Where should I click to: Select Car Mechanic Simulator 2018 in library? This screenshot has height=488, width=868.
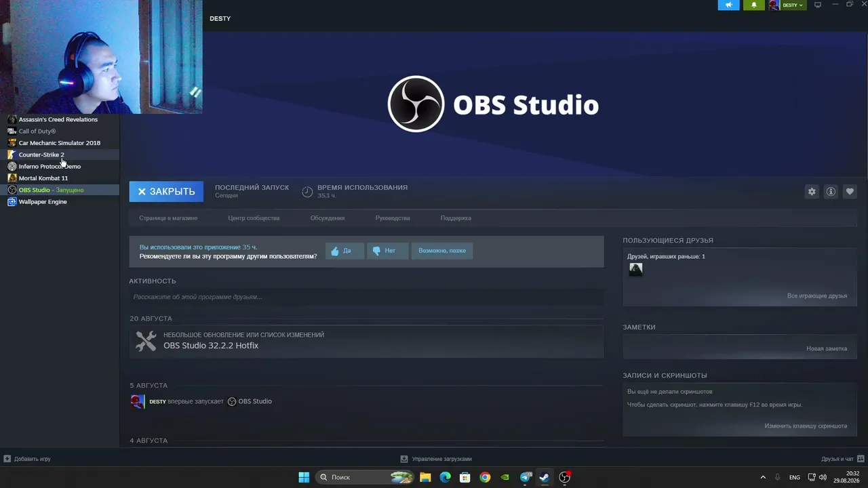tap(60, 143)
